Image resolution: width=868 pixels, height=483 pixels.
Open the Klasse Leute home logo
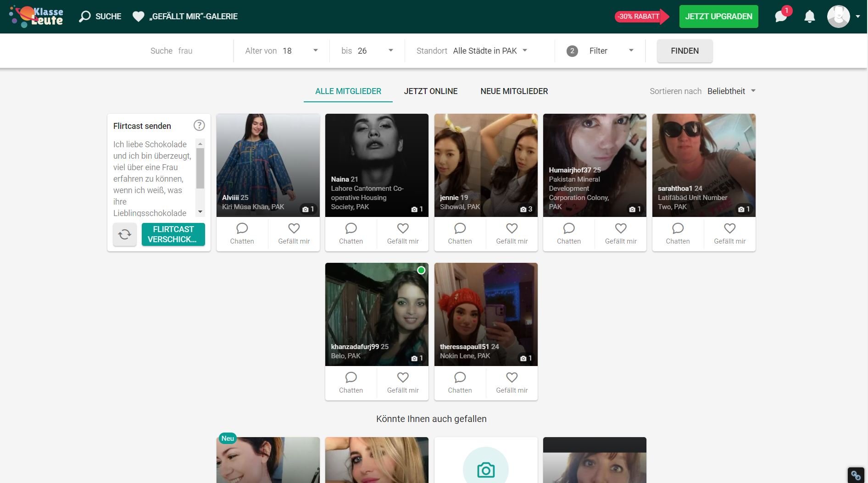pyautogui.click(x=37, y=17)
